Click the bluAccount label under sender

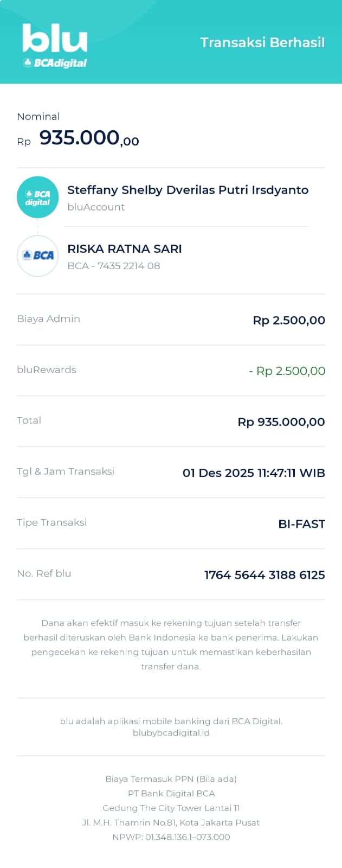[x=96, y=207]
